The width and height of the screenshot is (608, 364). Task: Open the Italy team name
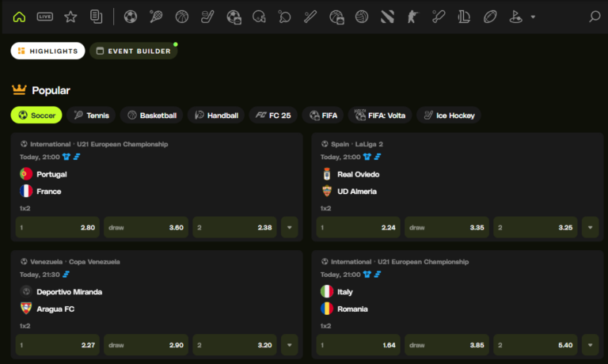point(344,292)
